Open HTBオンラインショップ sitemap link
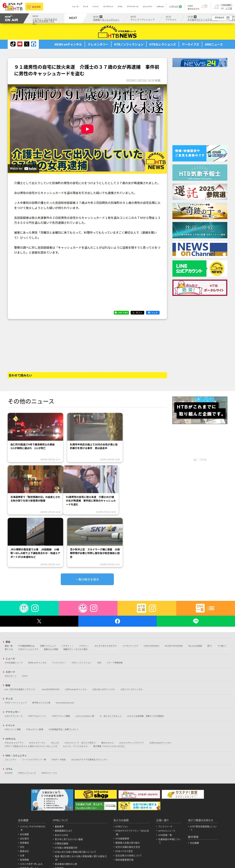 [16, 703]
